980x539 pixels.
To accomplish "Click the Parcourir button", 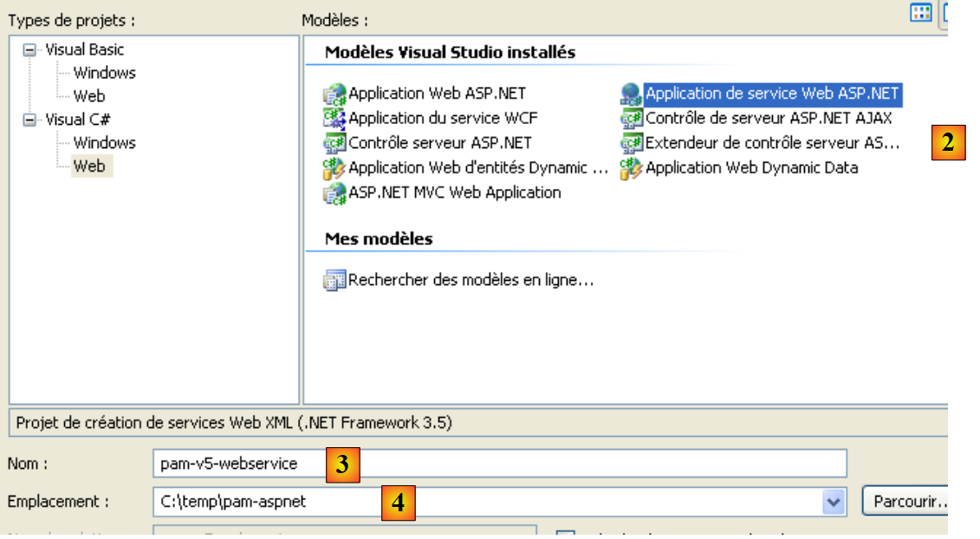I will click(905, 502).
